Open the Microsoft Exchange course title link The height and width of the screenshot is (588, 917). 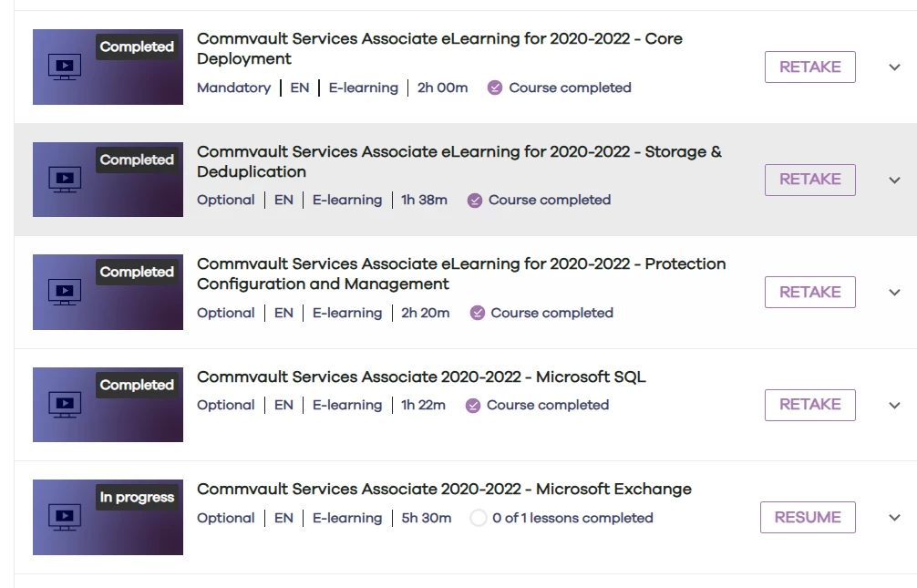444,490
